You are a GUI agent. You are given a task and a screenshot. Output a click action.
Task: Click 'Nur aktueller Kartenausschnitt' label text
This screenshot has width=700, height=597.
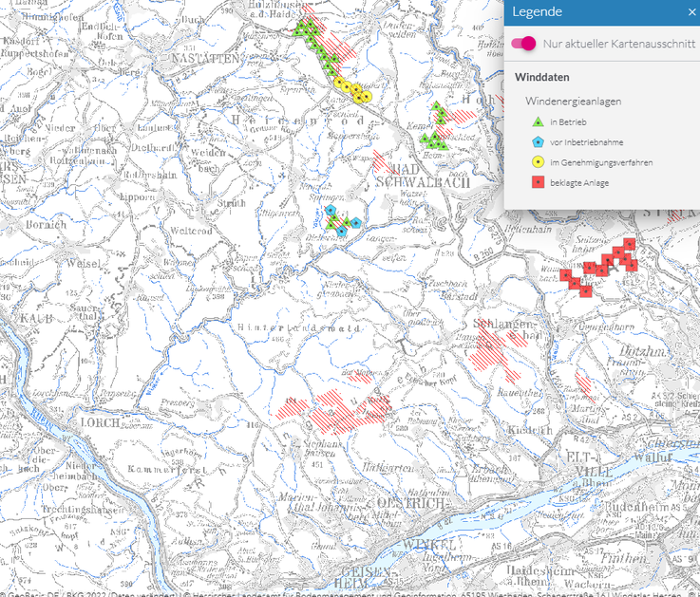(619, 44)
